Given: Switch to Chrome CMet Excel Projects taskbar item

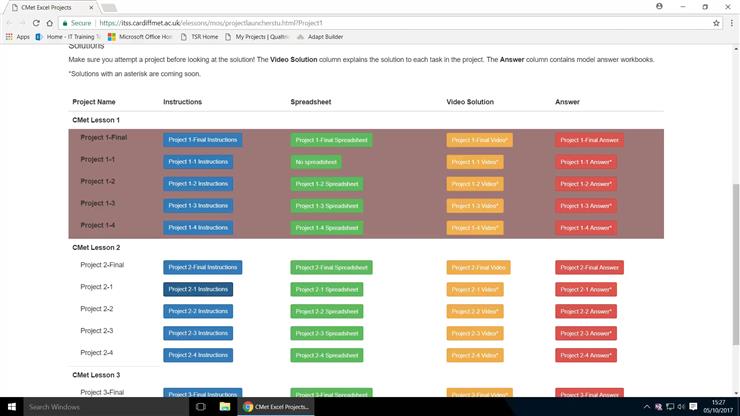Looking at the screenshot, I should point(276,407).
